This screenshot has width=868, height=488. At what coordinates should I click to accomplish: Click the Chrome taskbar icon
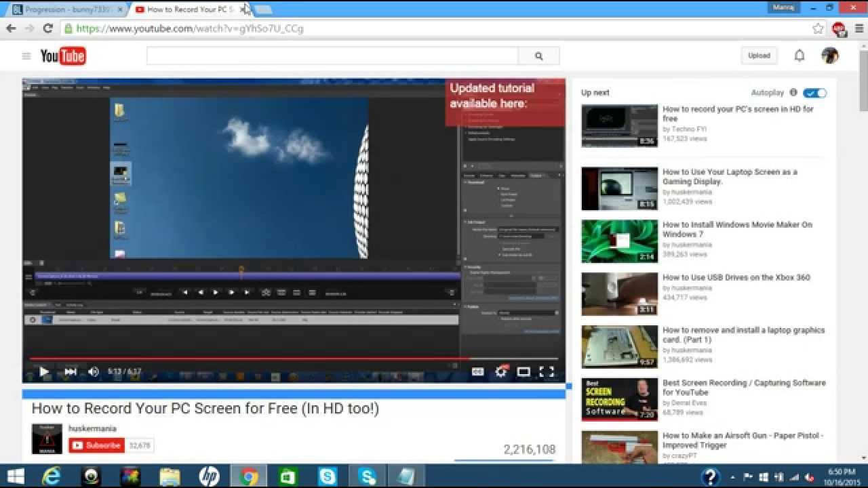(x=249, y=476)
